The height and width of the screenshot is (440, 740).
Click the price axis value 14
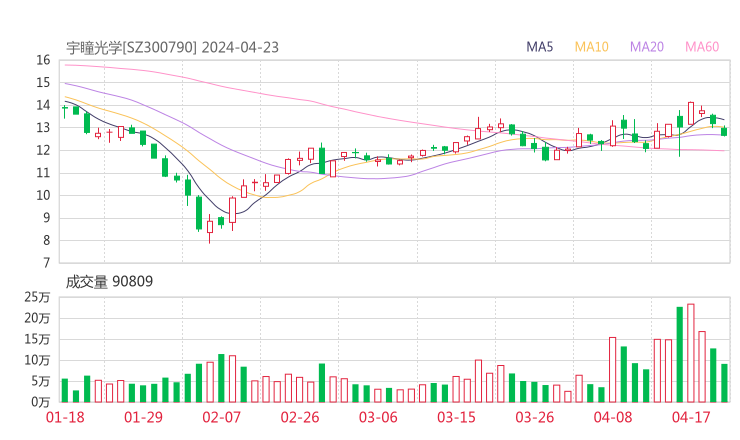coord(43,105)
